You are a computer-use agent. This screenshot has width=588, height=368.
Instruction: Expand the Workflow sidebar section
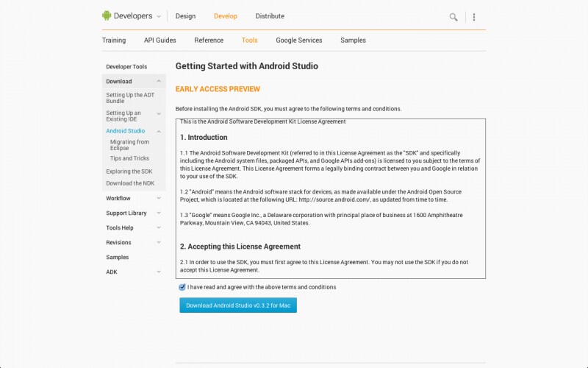(159, 198)
